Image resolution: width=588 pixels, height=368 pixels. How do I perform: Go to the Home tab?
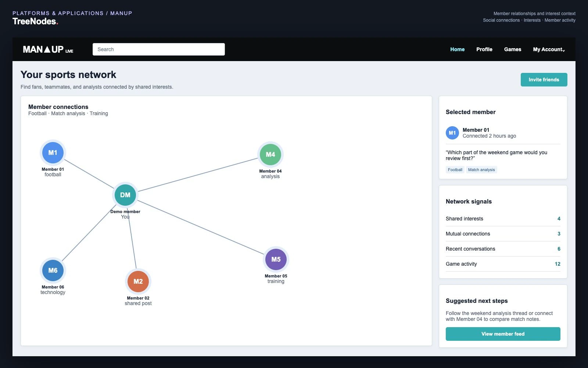tap(458, 49)
